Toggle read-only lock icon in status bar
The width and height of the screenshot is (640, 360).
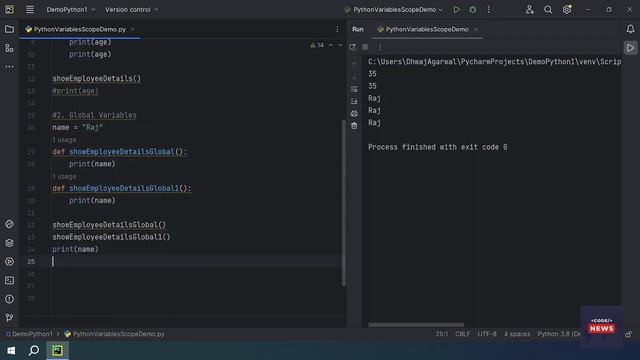(x=629, y=334)
